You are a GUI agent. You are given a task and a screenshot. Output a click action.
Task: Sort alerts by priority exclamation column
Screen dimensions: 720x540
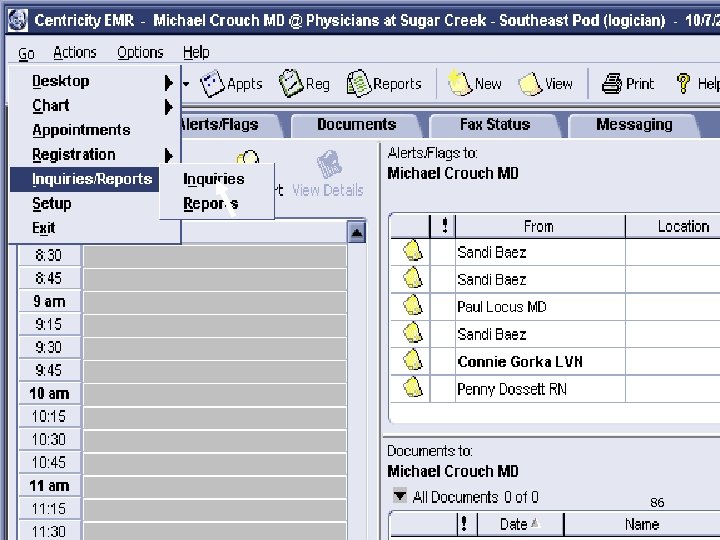(x=444, y=226)
